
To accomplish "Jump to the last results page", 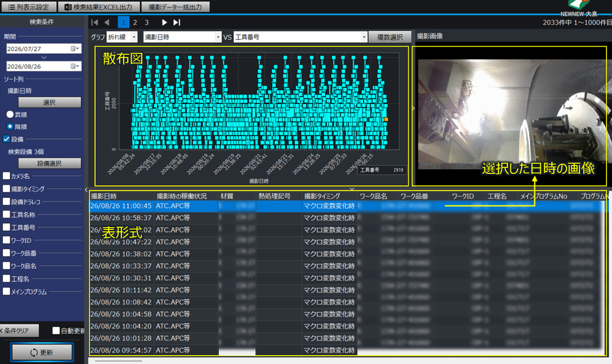I will point(177,23).
